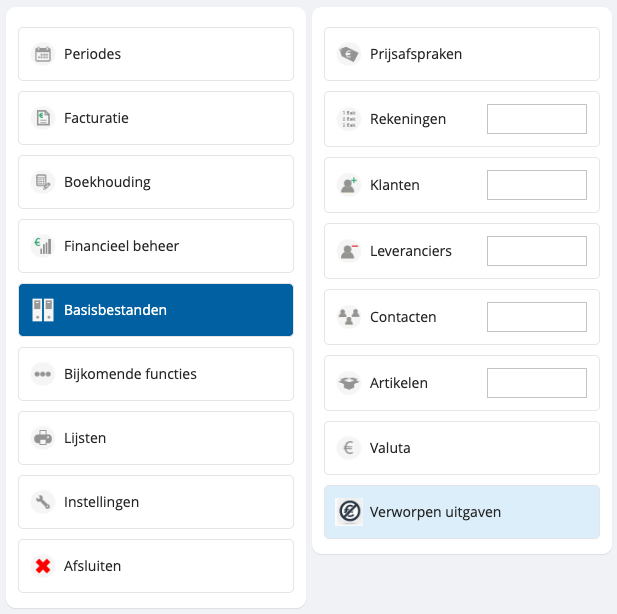
Task: Click the Financieel beheer chart icon
Action: [x=43, y=246]
